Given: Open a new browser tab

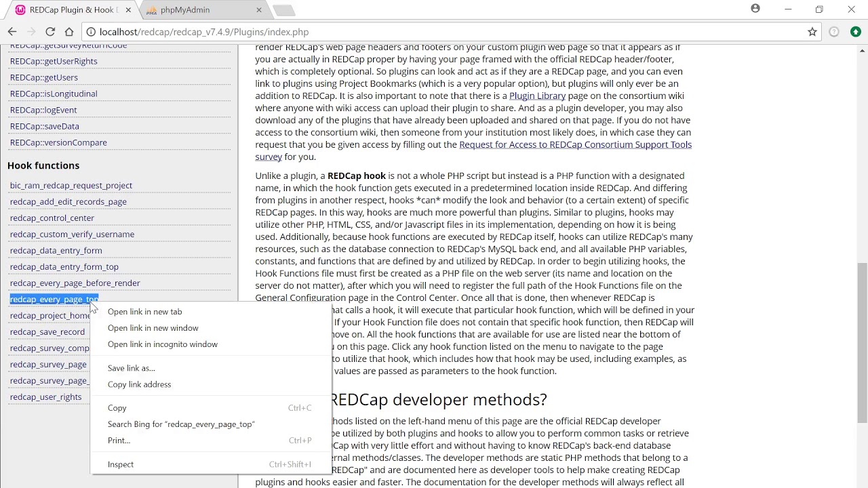Looking at the screenshot, I should [284, 10].
